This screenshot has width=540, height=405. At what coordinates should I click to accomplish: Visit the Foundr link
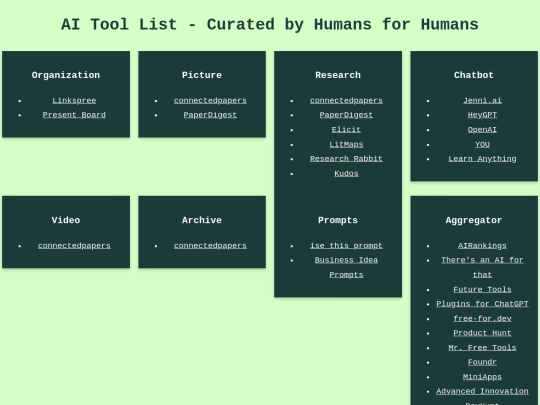[x=482, y=362]
